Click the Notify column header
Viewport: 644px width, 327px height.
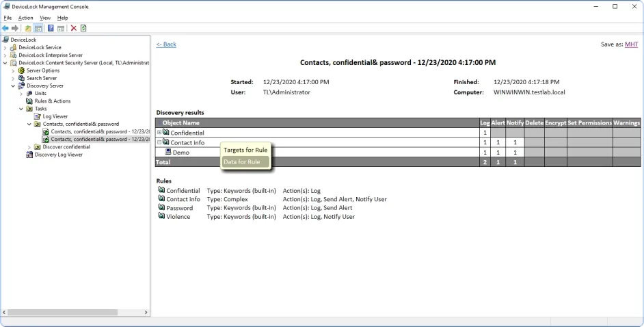(x=515, y=122)
